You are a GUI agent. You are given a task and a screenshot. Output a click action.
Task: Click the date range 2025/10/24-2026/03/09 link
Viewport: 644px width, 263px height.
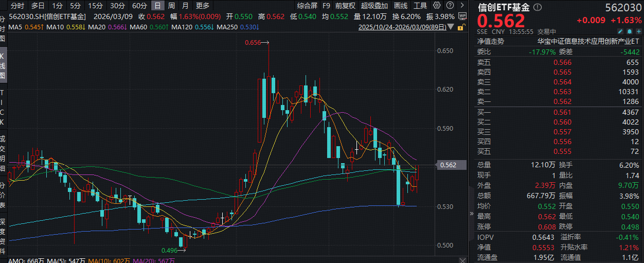click(x=402, y=27)
